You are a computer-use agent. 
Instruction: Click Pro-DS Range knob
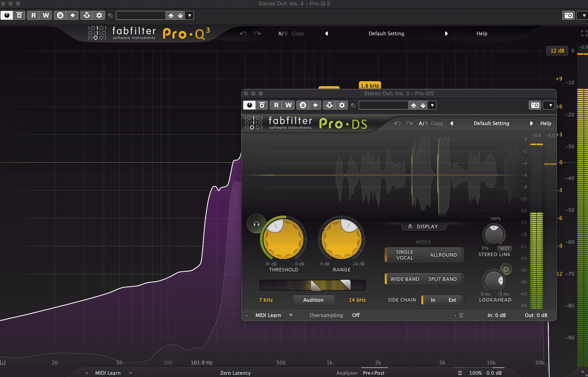coord(342,239)
